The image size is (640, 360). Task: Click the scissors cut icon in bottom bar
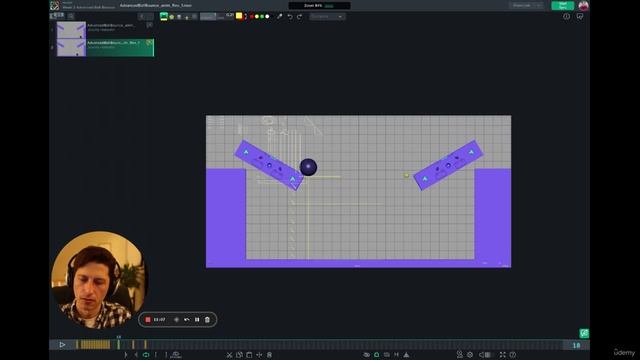[229, 355]
